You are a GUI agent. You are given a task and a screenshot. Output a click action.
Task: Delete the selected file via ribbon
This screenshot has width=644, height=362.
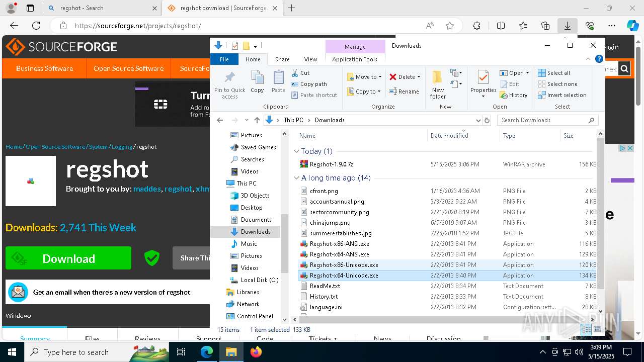pos(402,77)
